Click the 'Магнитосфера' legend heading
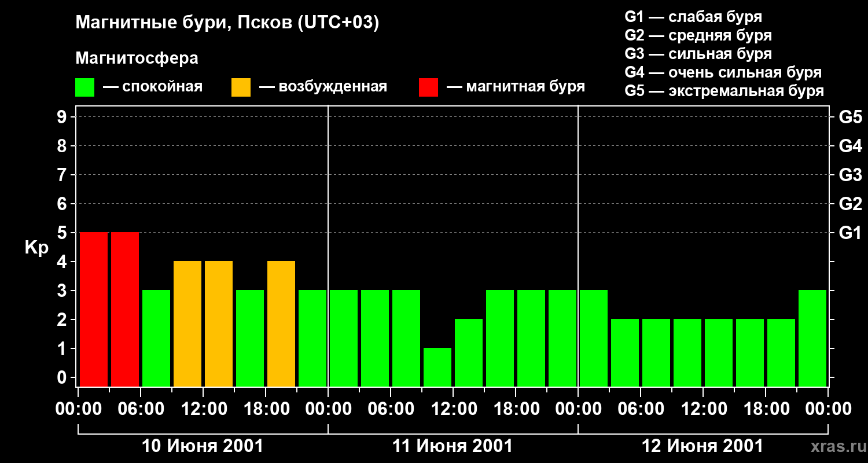The image size is (868, 463). (x=137, y=58)
